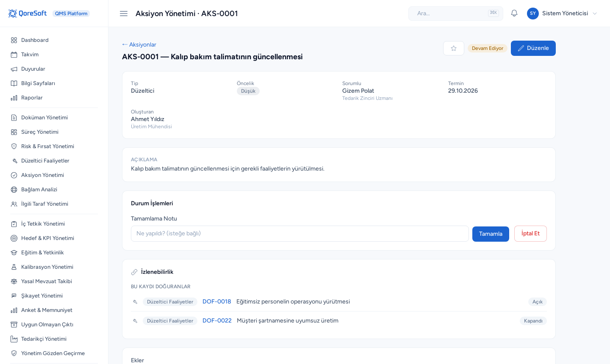
Task: Click the Raporlar bar chart icon
Action: click(14, 98)
